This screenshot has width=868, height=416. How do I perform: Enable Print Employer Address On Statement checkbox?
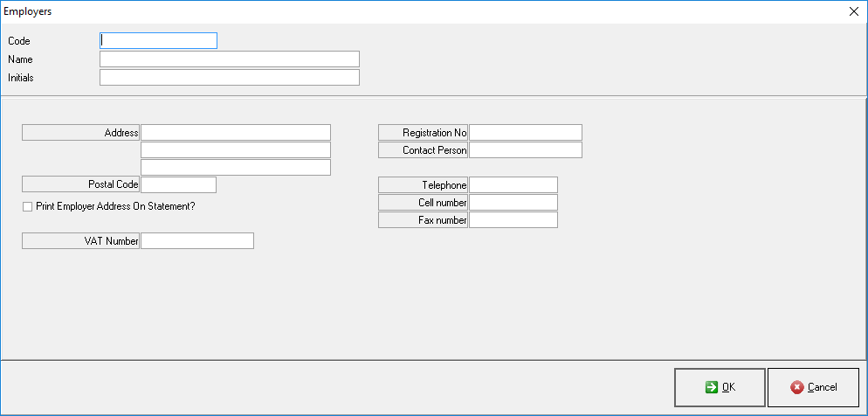[27, 207]
